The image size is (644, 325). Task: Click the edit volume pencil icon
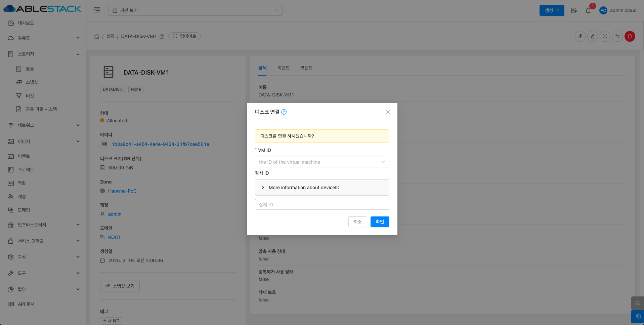[593, 36]
